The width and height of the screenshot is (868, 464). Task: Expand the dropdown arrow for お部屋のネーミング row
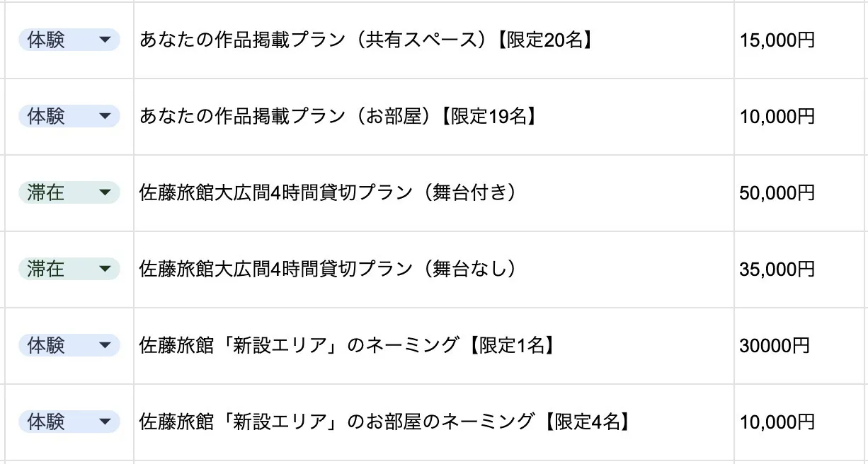click(105, 422)
